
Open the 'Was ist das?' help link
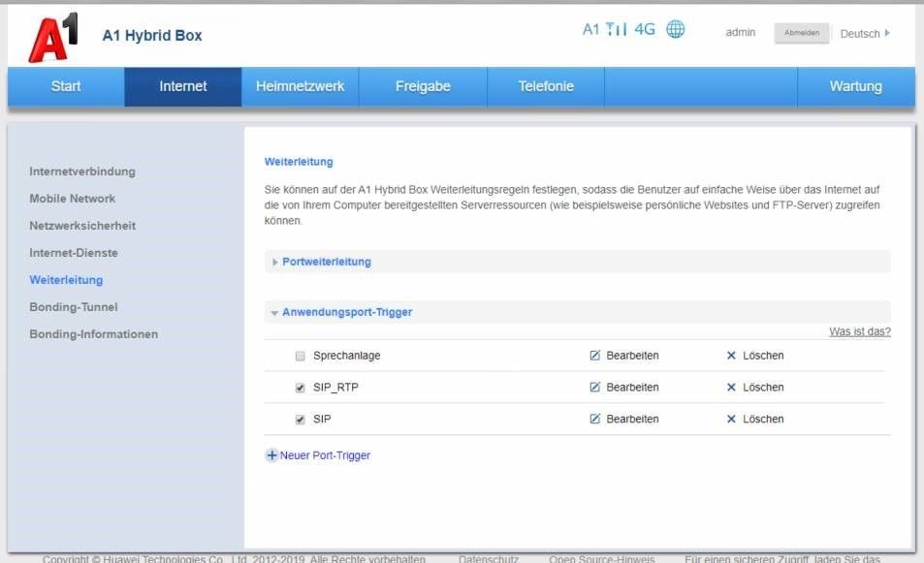(x=859, y=331)
